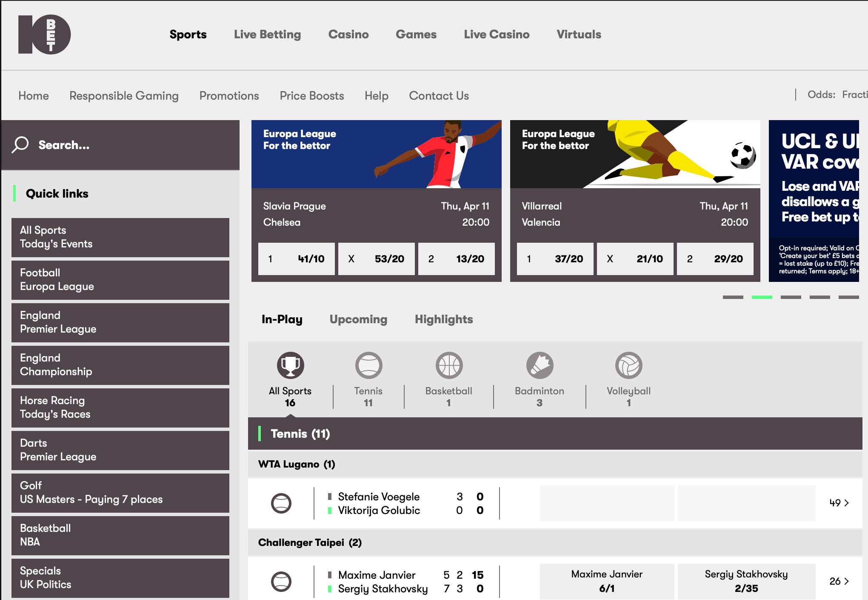Image resolution: width=868 pixels, height=600 pixels.
Task: Open the Highlights section
Action: (x=443, y=319)
